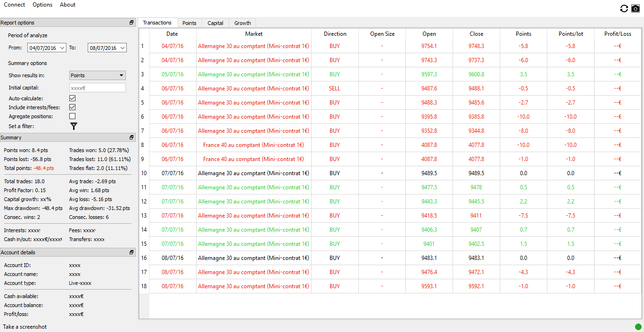Click the Initial capital input field
This screenshot has width=644, height=332.
click(97, 88)
